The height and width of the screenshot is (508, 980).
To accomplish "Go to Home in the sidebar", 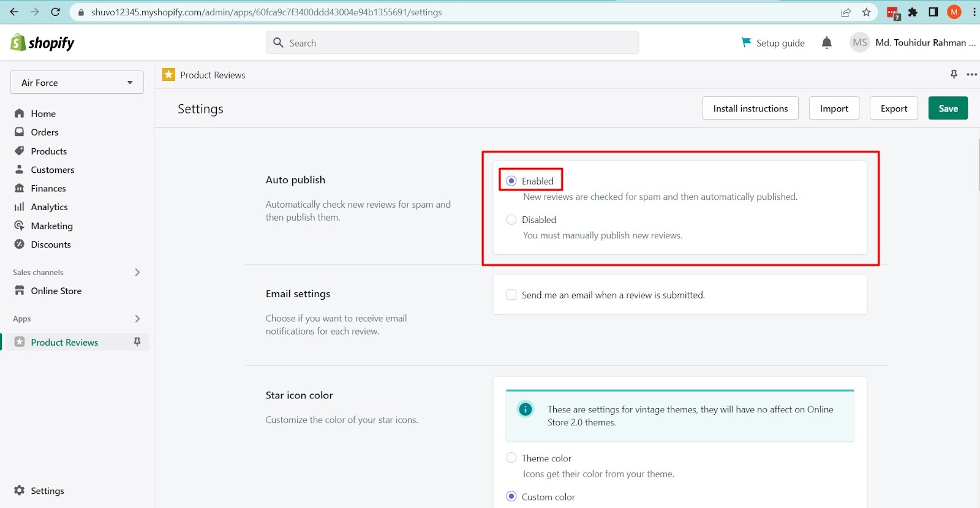I will (43, 113).
